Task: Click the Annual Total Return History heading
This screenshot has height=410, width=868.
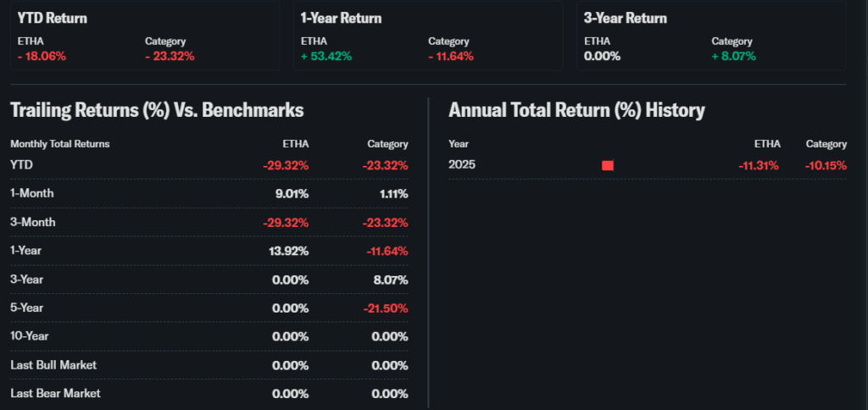Action: pos(576,110)
